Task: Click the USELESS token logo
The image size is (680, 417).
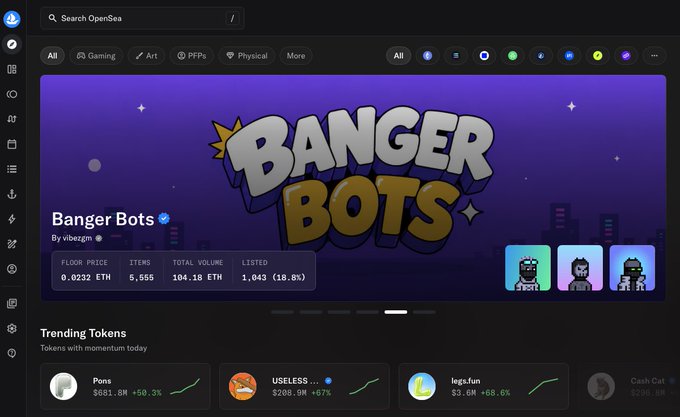Action: tap(242, 386)
